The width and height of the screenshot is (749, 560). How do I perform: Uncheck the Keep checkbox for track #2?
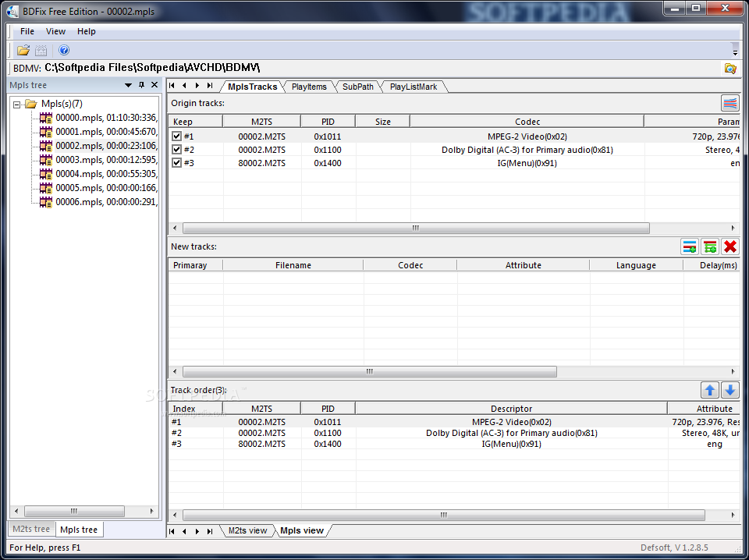(x=177, y=150)
